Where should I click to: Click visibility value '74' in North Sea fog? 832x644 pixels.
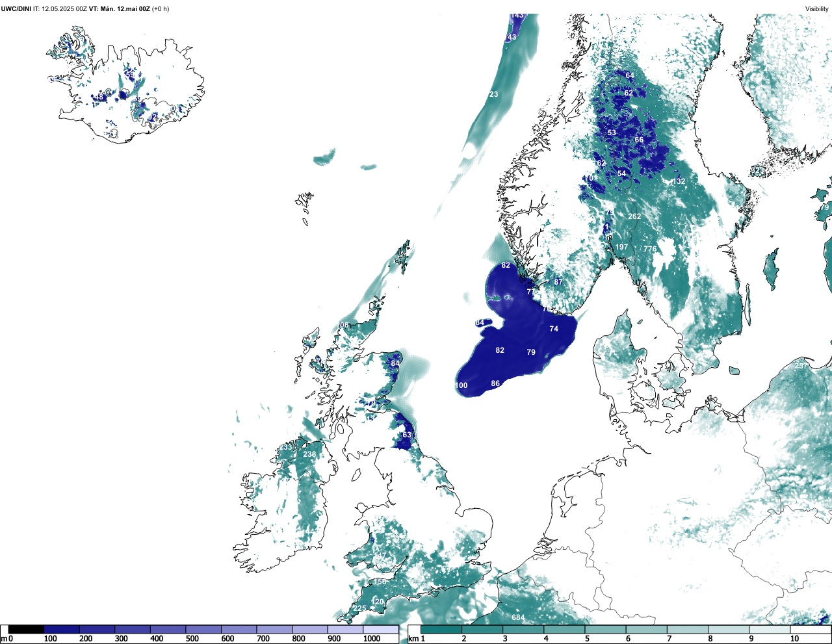pyautogui.click(x=554, y=329)
